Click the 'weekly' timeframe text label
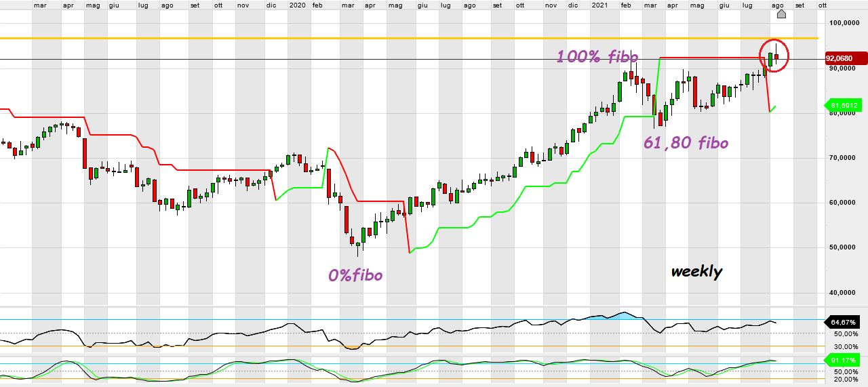Viewport: 868px width, 387px height. (x=696, y=272)
